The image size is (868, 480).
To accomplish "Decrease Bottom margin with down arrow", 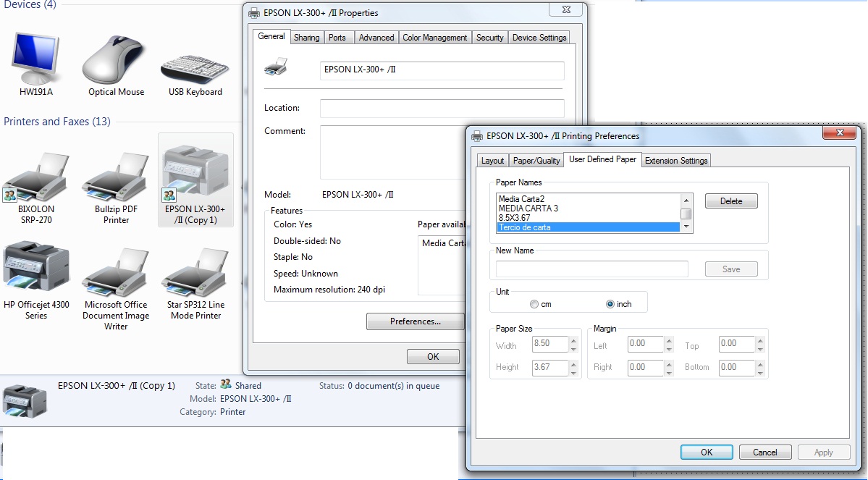I will 760,372.
